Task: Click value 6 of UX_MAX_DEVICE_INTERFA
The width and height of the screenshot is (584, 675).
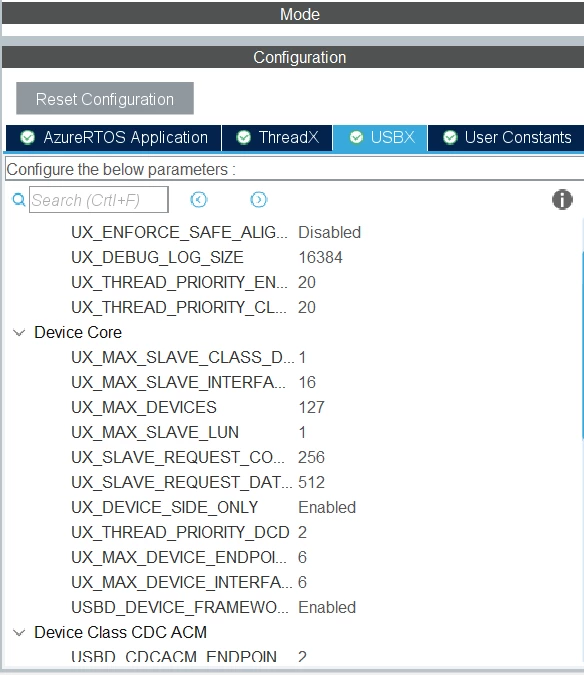Action: [x=302, y=582]
